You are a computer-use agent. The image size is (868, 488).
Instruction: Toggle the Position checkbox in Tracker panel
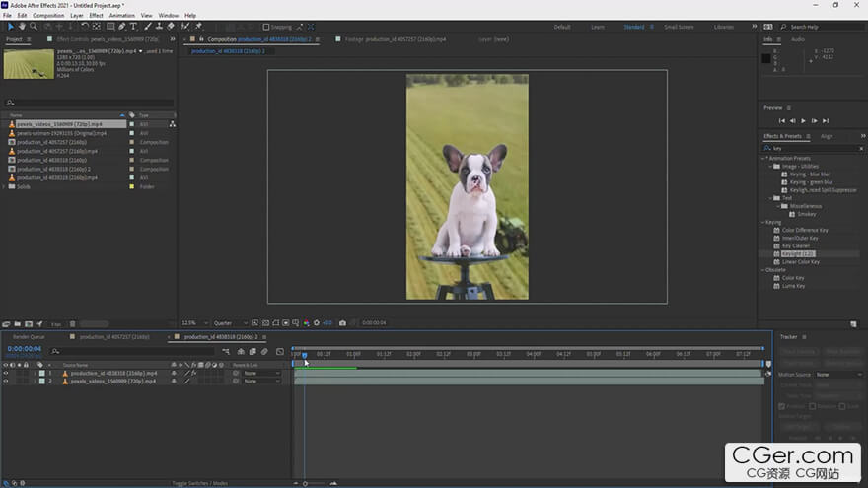point(782,406)
